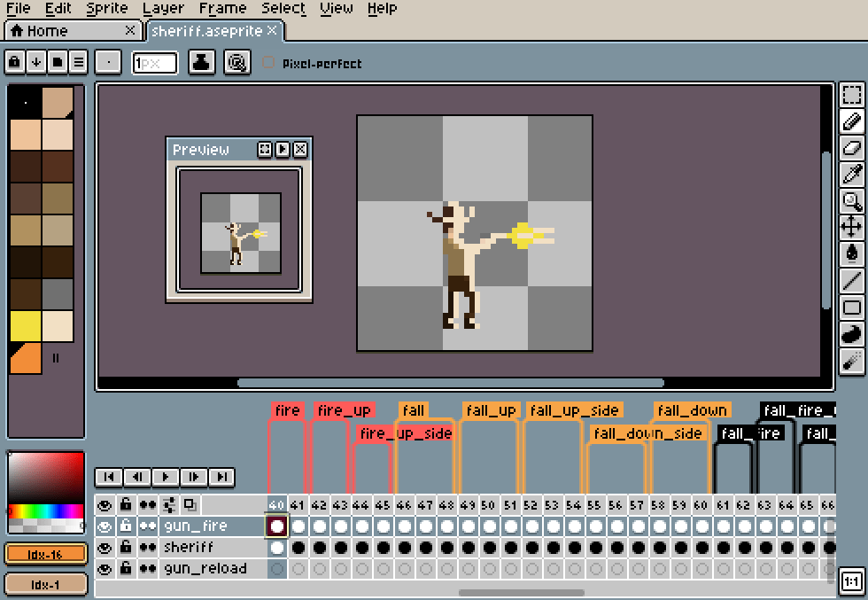Open the Sprite menu

107,9
